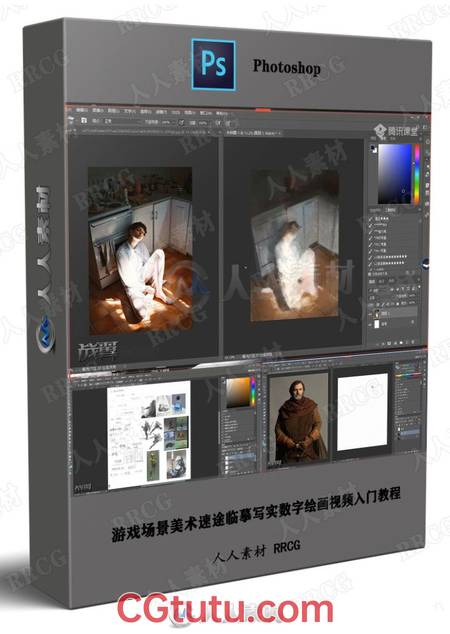Click the rainbow hue slider strip
The image size is (450, 634).
(x=416, y=174)
